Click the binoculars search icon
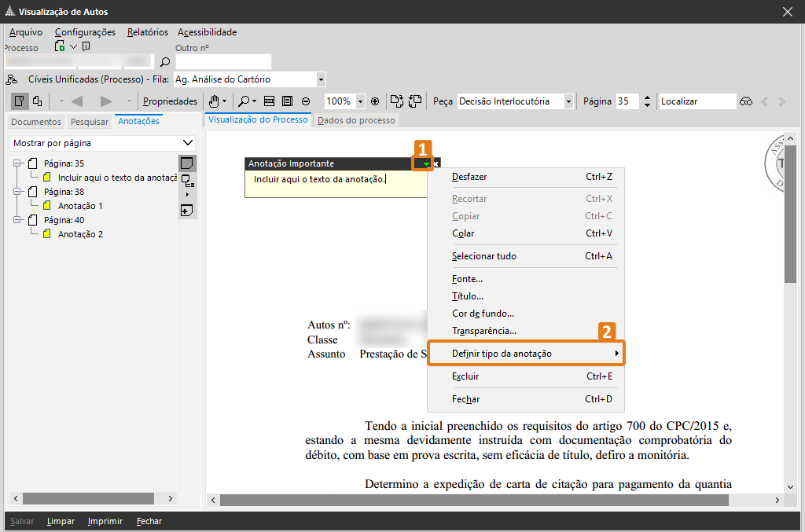The height and width of the screenshot is (532, 805). [x=746, y=101]
